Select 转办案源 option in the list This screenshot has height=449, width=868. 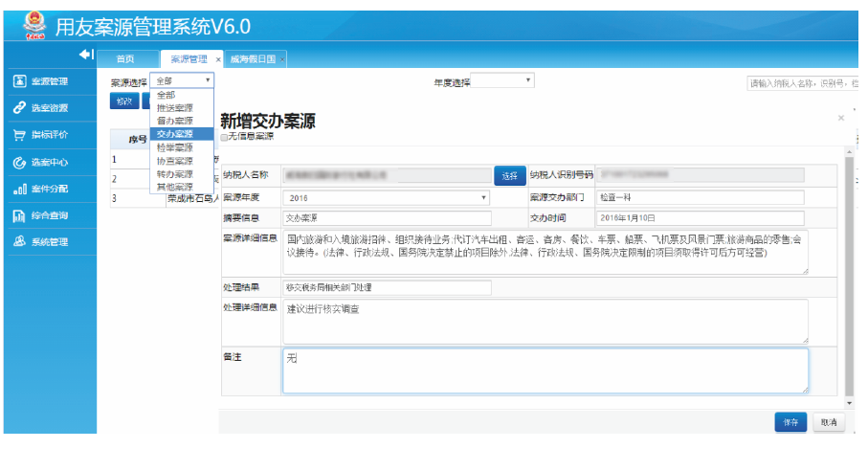coord(174,174)
